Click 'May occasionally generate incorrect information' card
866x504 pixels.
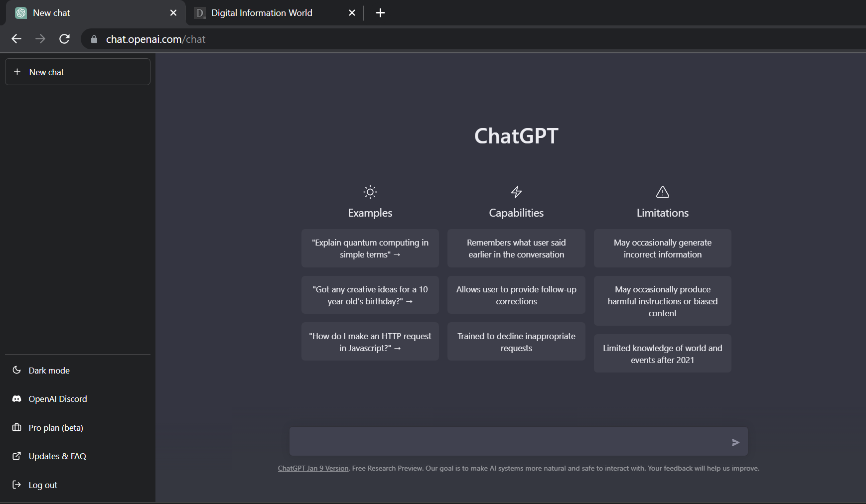663,249
